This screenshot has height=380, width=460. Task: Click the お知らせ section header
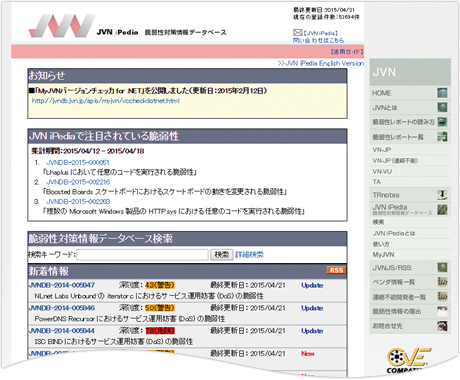(x=187, y=76)
